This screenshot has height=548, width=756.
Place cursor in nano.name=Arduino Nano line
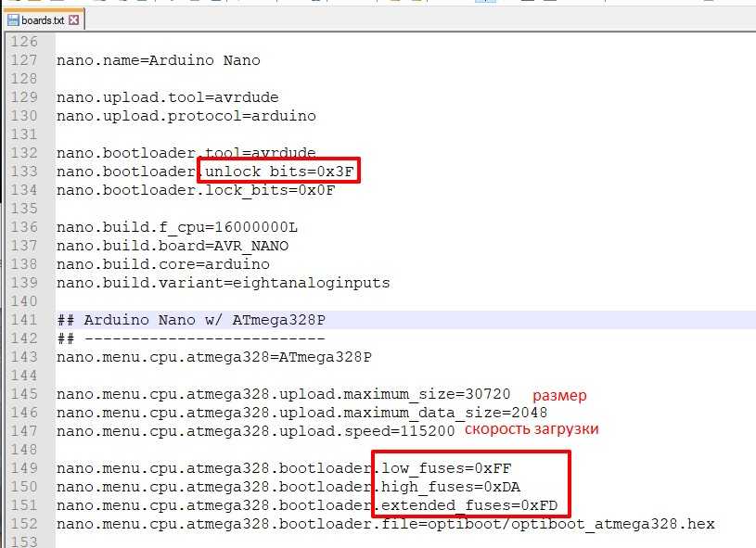[x=158, y=60]
